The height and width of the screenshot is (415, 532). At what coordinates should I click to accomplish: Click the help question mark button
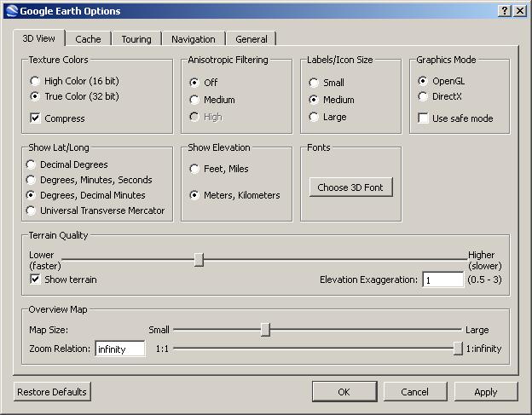point(505,11)
